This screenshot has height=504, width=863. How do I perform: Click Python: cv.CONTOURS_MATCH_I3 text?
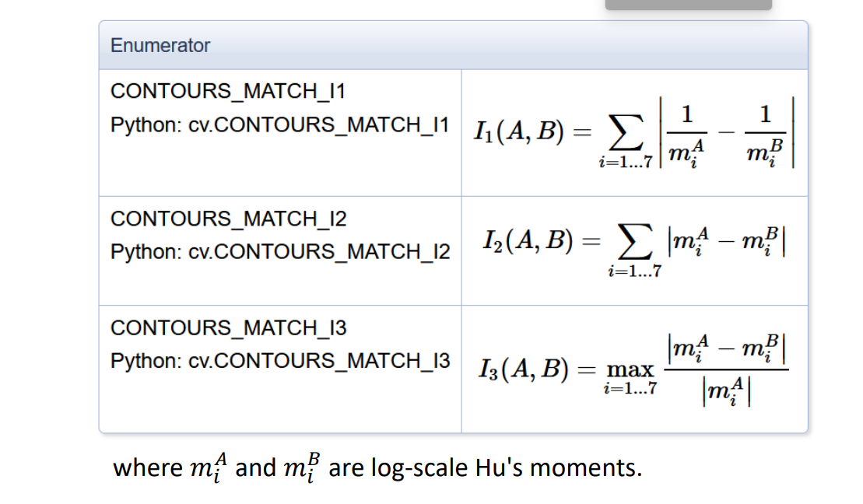[x=280, y=360]
